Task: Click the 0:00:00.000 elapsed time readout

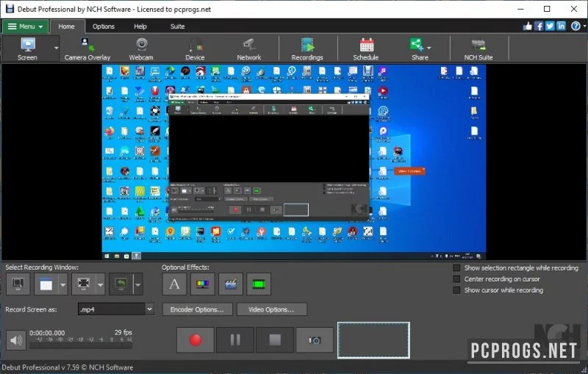Action: [x=47, y=333]
